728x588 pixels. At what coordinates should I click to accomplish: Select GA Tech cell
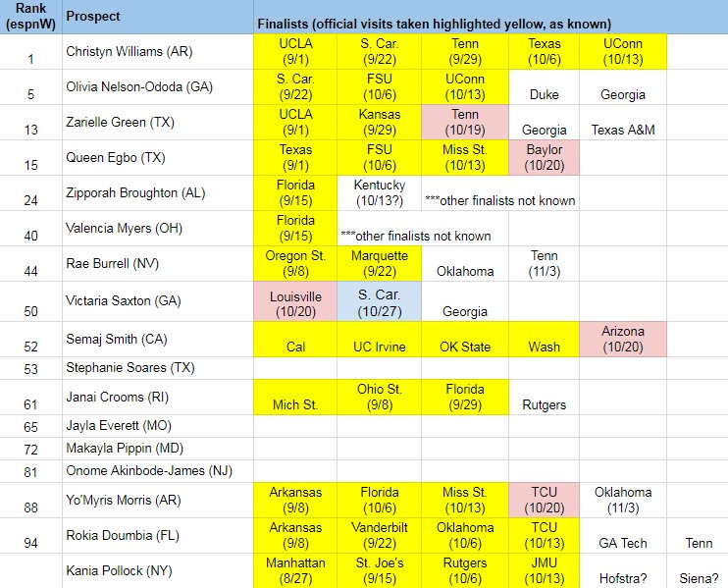click(623, 536)
